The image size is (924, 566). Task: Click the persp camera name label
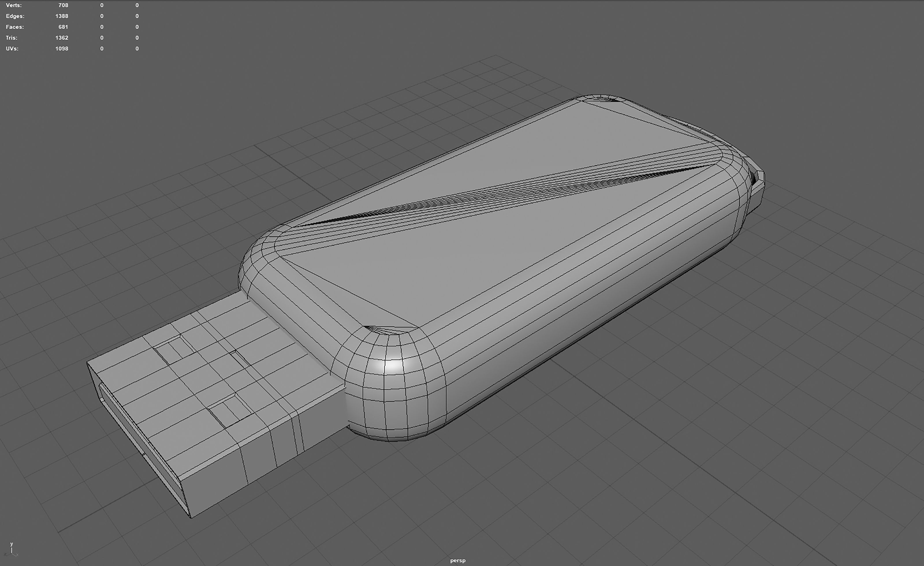click(x=458, y=561)
